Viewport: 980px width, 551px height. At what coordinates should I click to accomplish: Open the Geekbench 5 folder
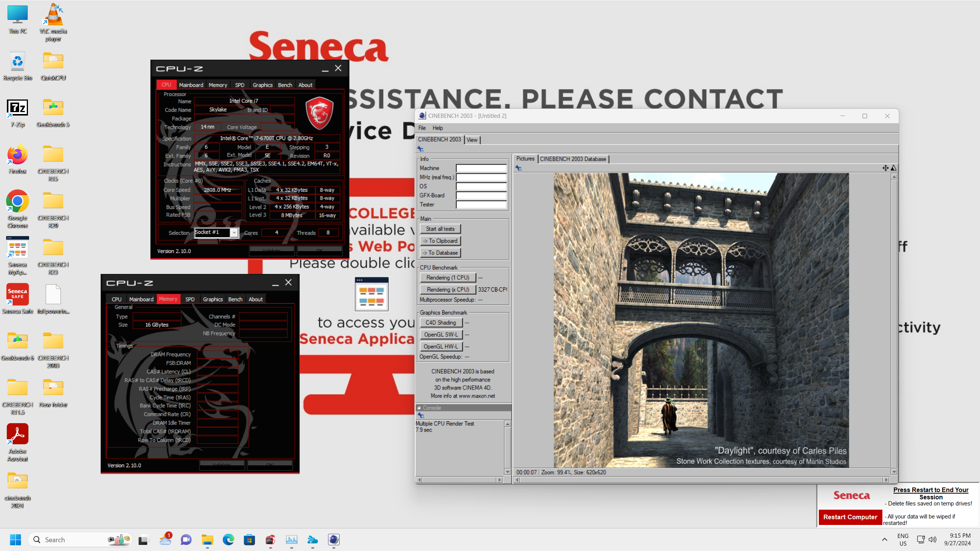53,112
